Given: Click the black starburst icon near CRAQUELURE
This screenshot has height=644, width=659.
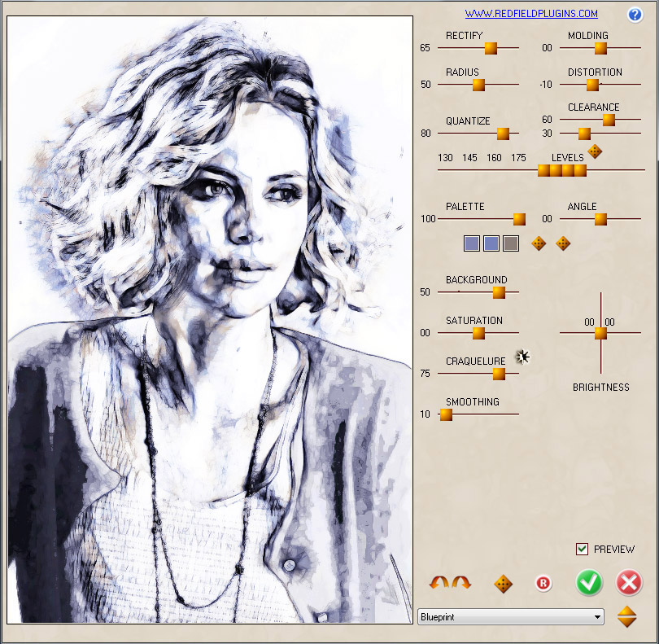Looking at the screenshot, I should pos(522,357).
